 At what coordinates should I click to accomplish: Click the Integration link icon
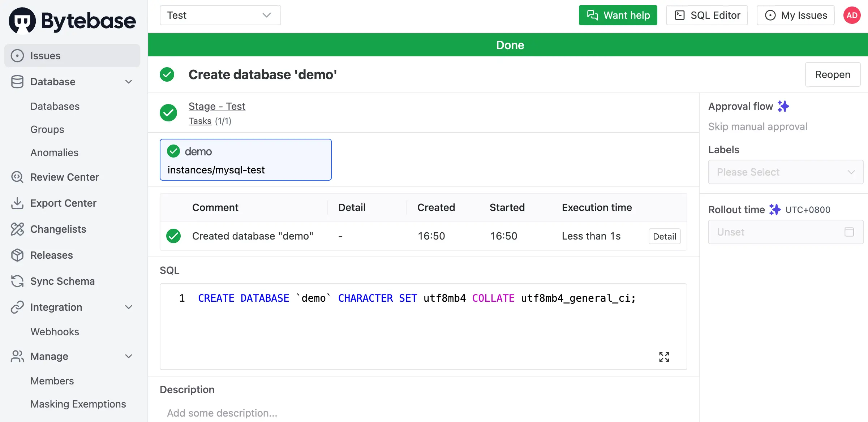click(x=17, y=307)
